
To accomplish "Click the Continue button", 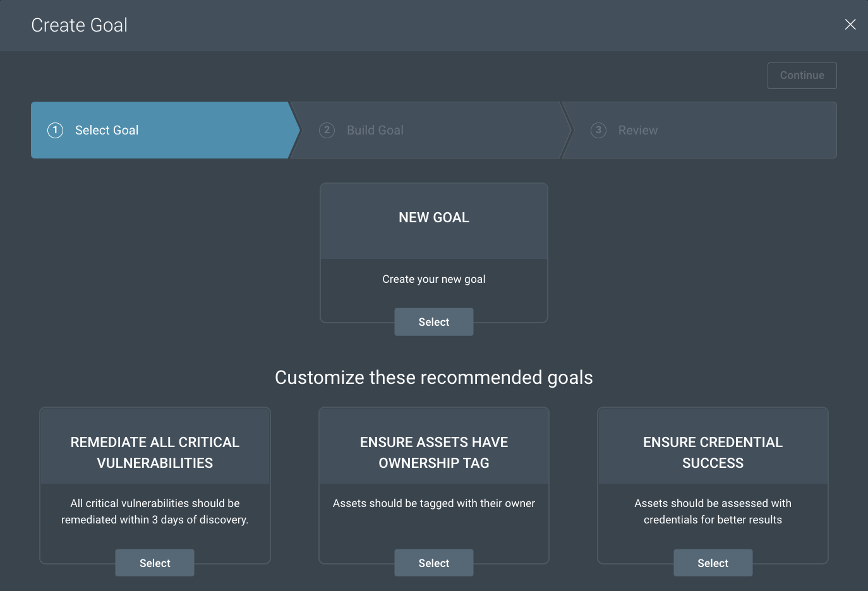I will 802,76.
